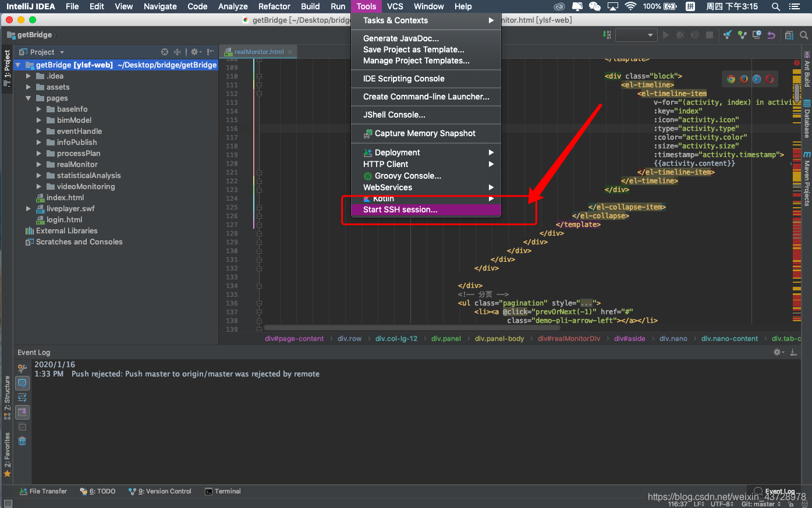Screen dimensions: 812x508
Task: Collapse the pages folder
Action: [28, 98]
